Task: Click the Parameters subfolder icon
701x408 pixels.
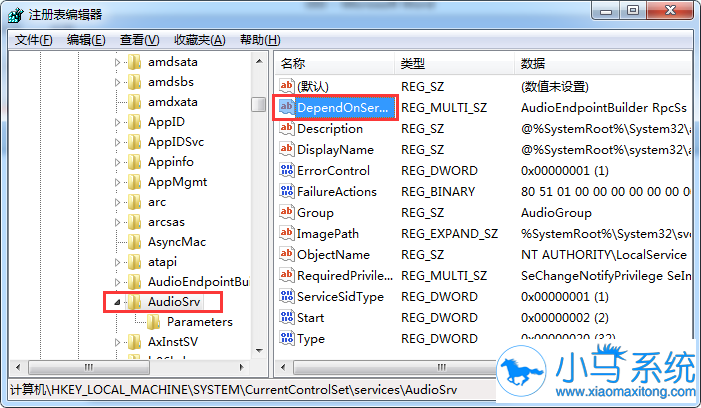Action: 153,322
